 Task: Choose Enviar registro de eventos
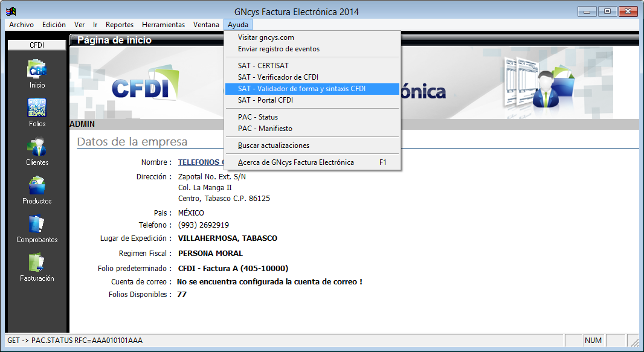click(312, 49)
